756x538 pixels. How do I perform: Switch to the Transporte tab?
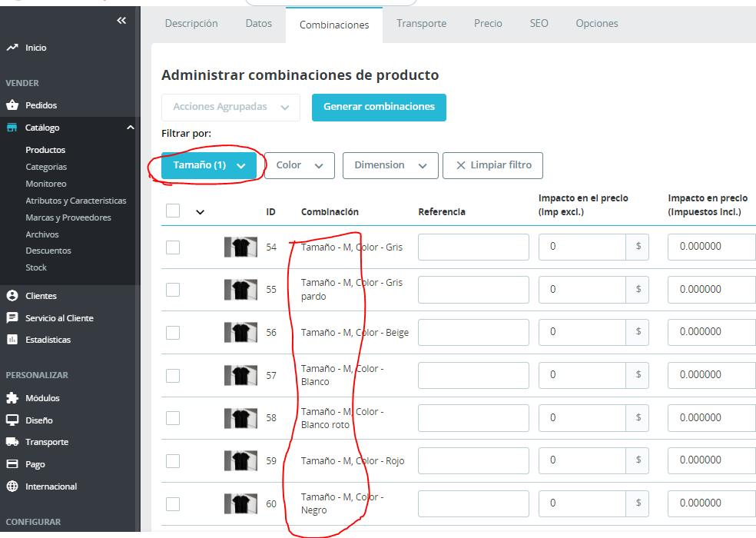coord(421,23)
